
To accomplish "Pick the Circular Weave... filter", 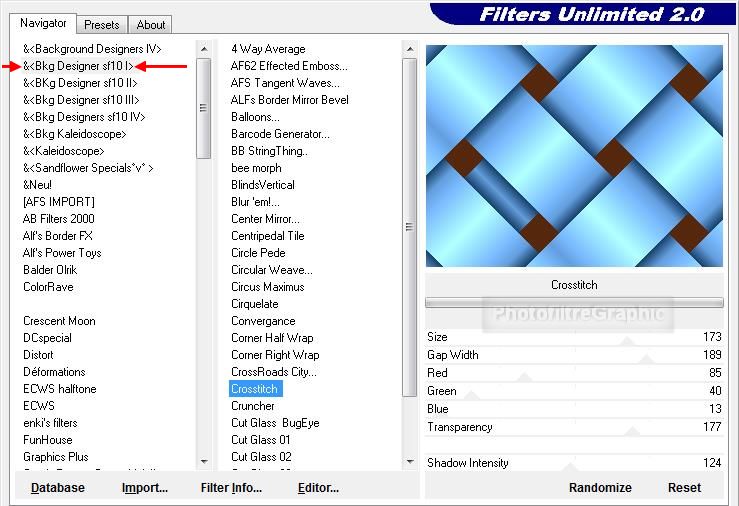I will coord(271,270).
